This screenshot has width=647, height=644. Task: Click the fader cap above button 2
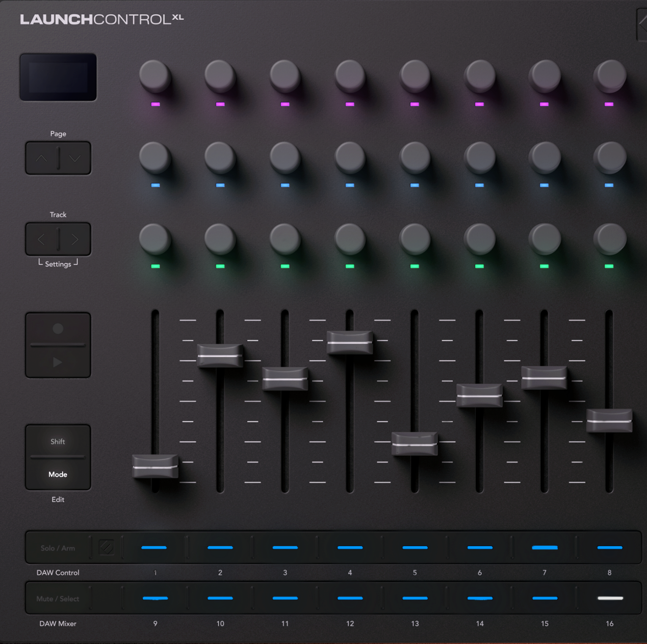220,355
